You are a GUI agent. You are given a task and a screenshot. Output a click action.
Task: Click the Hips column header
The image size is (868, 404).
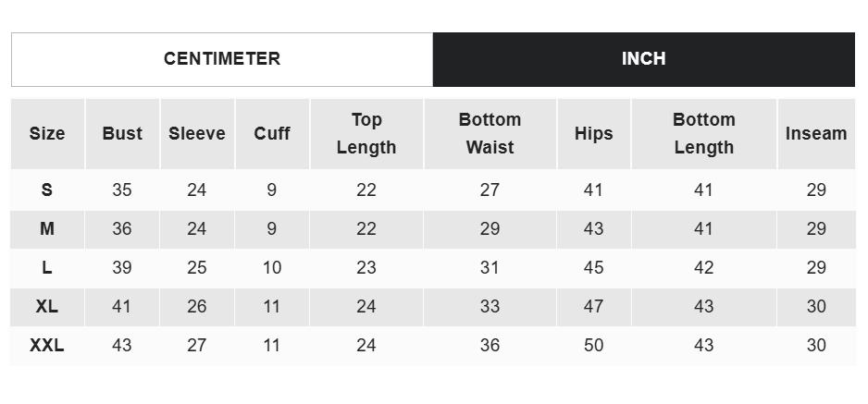(593, 134)
